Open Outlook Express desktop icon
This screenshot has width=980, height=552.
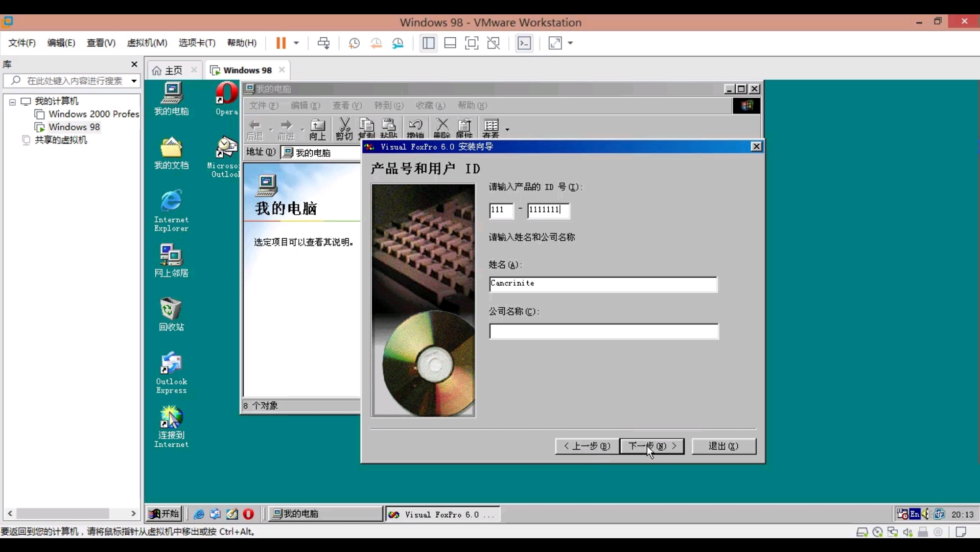coord(172,373)
